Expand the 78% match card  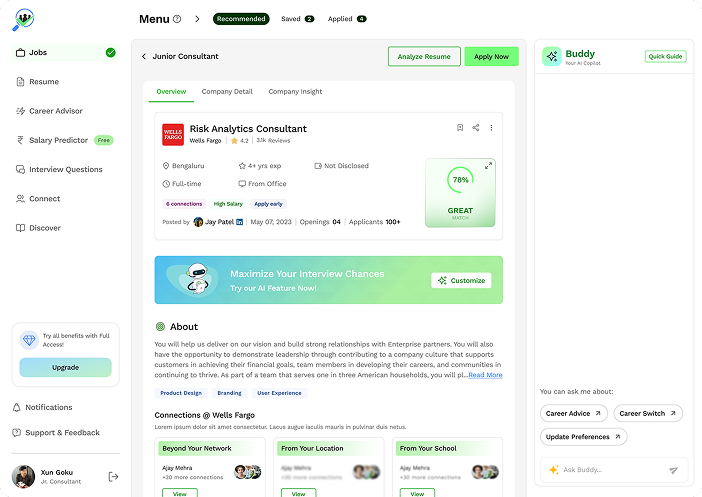pyautogui.click(x=488, y=166)
